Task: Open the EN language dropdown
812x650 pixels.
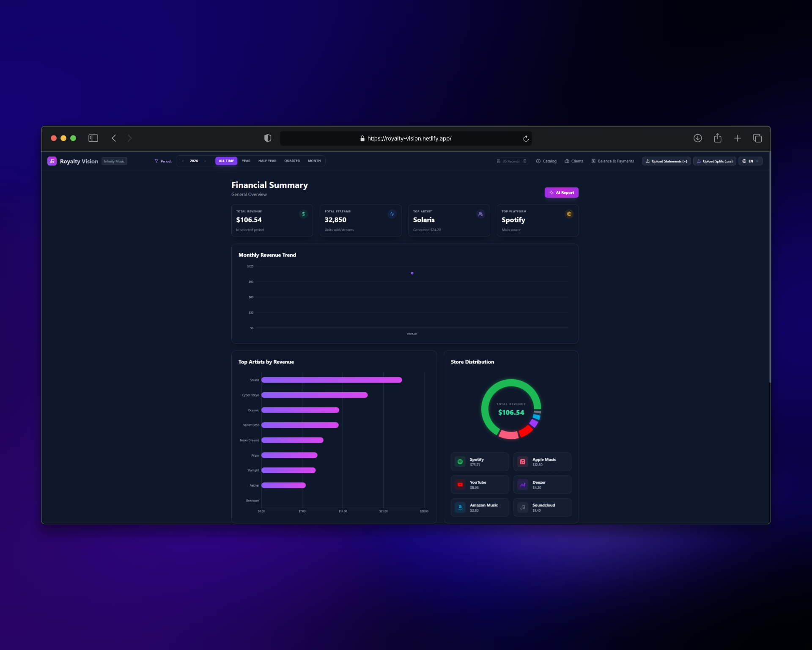Action: pyautogui.click(x=750, y=161)
